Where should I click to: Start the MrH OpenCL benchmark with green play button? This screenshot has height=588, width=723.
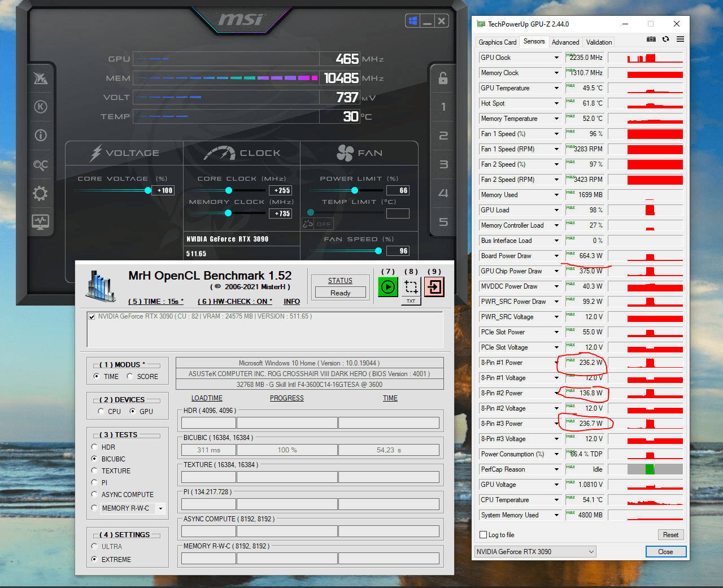(388, 287)
